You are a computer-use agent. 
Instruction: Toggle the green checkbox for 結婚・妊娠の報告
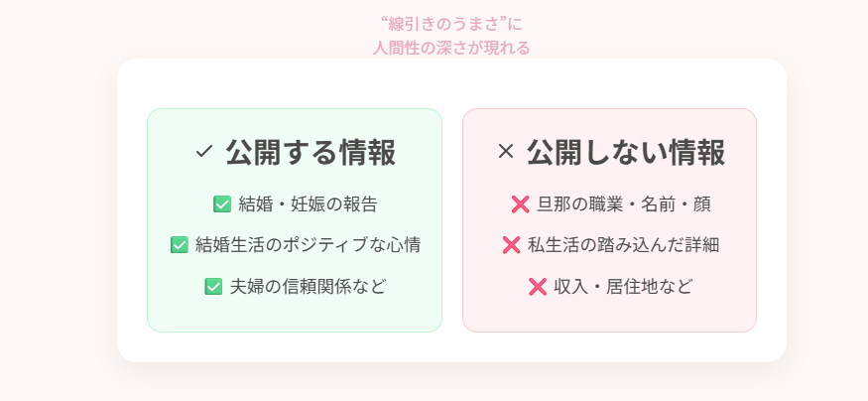click(222, 204)
